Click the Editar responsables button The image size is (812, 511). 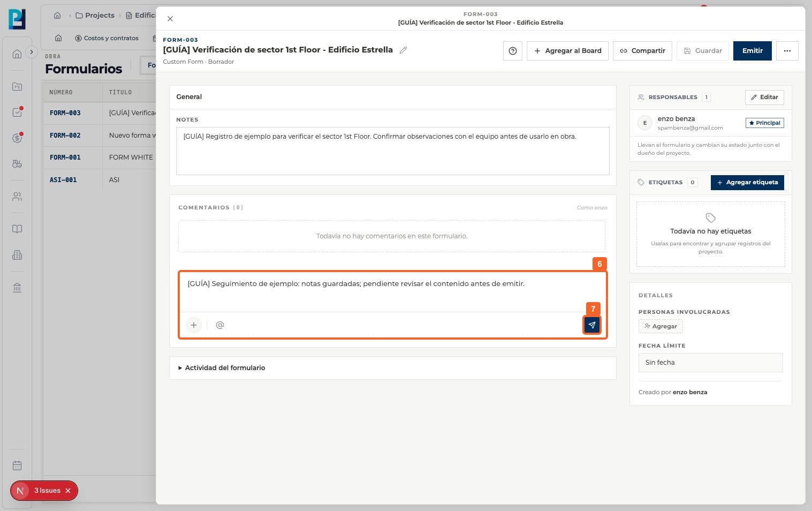tap(764, 97)
